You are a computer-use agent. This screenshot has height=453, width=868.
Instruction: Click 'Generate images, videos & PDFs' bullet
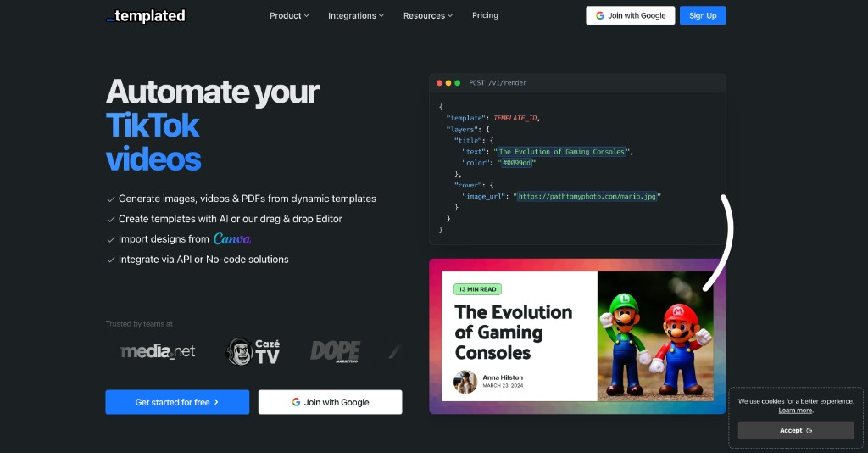click(247, 199)
